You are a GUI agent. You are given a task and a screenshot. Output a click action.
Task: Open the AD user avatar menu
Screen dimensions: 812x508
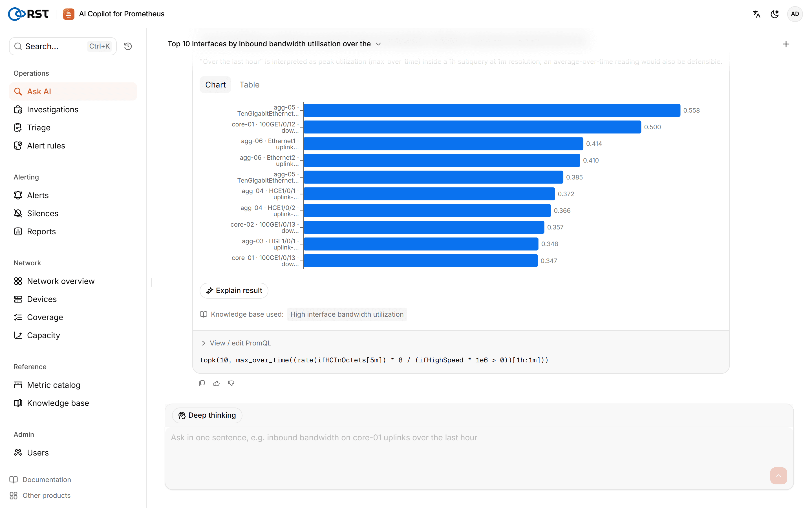795,14
